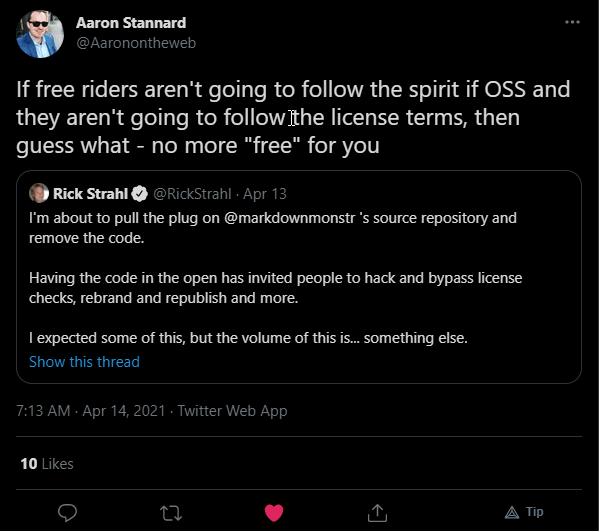Open the quoted tweet text about license checks
Viewport: 599px width, 531px height.
275,288
